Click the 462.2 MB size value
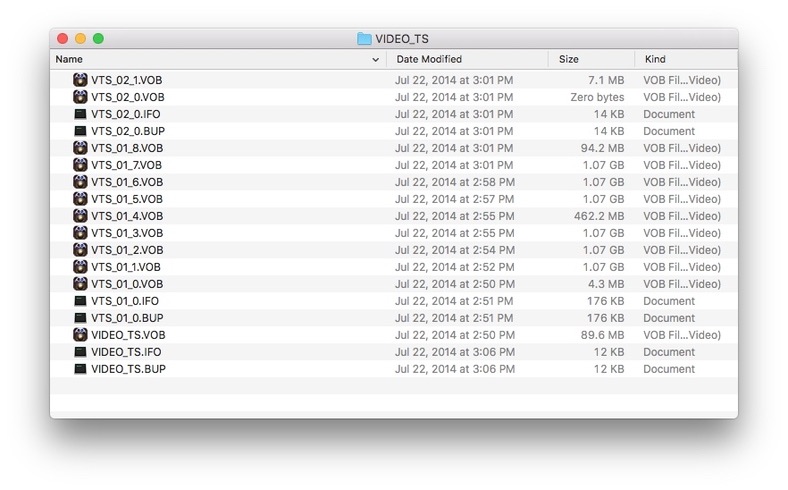788x490 pixels. pyautogui.click(x=599, y=216)
